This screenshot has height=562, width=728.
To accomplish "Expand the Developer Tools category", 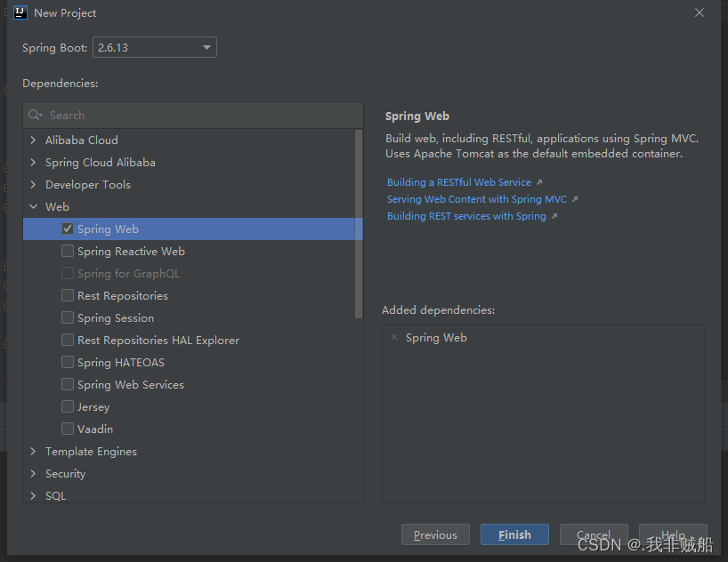I will click(33, 184).
